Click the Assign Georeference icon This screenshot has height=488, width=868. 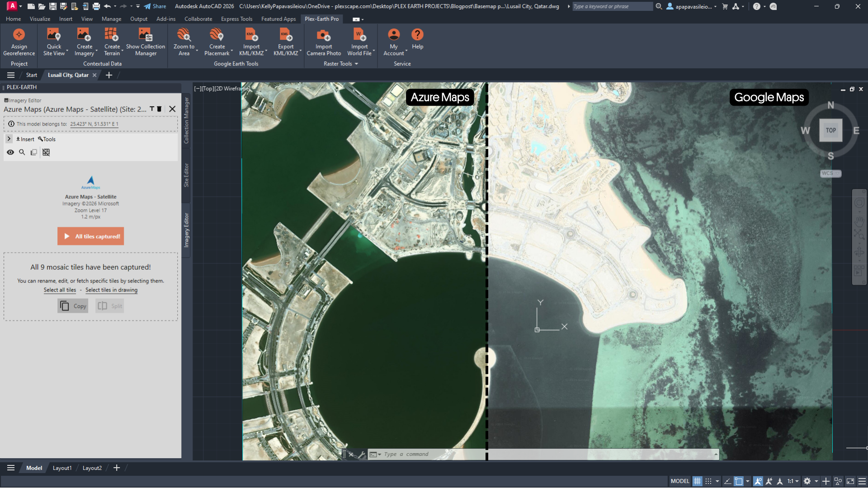[19, 35]
